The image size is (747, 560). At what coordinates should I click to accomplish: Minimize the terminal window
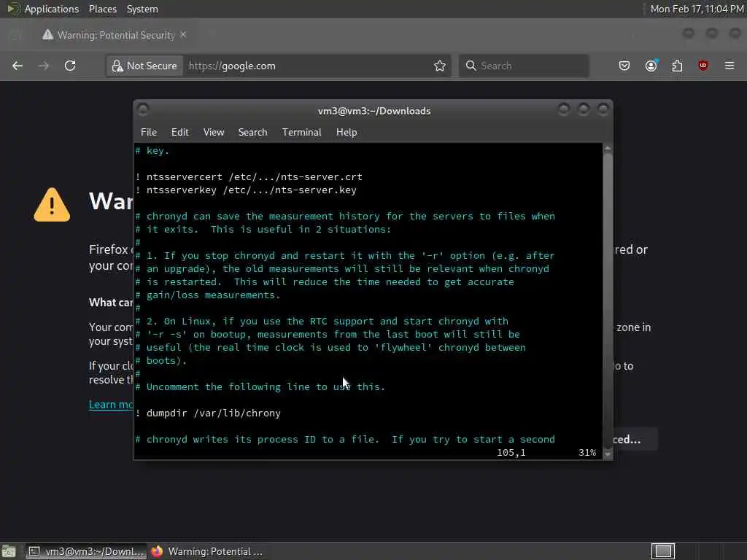pyautogui.click(x=564, y=110)
